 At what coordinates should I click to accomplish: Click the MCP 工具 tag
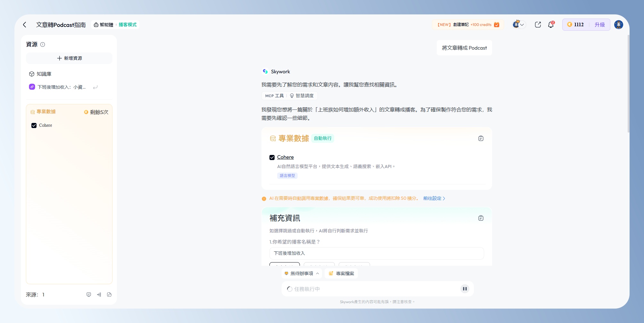pos(275,96)
